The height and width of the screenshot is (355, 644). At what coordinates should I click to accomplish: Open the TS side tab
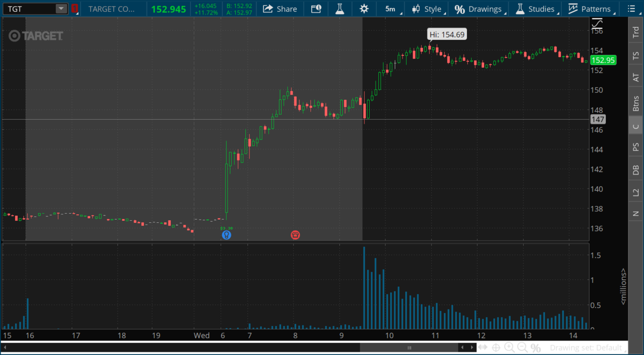[x=635, y=55]
